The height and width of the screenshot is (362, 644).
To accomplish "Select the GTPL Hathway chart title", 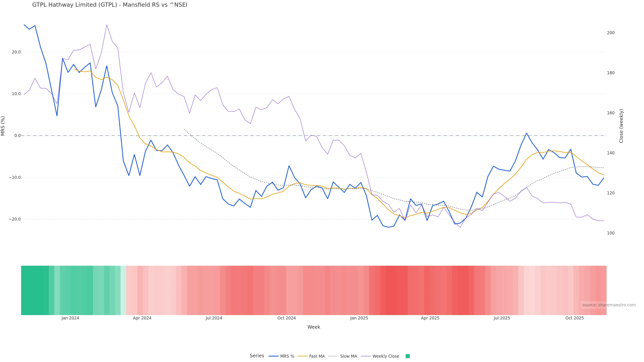I will click(110, 5).
